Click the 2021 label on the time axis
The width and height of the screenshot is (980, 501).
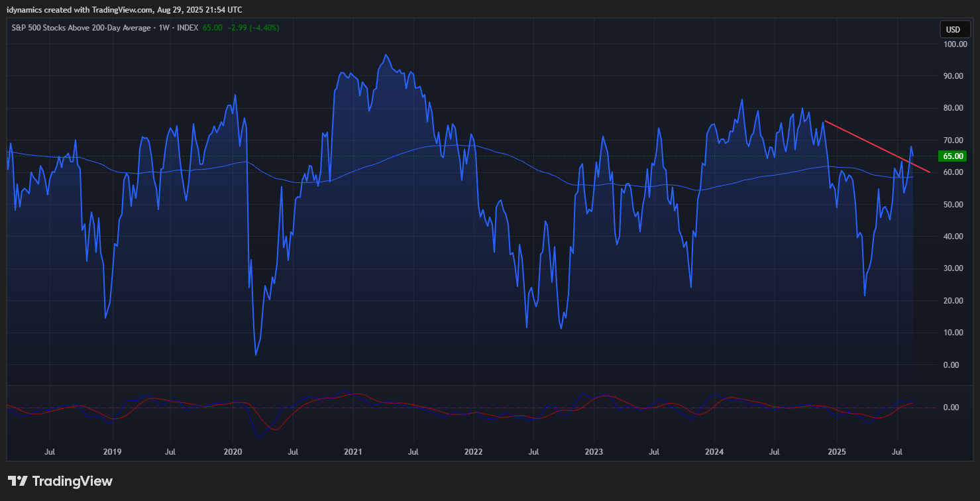[353, 452]
